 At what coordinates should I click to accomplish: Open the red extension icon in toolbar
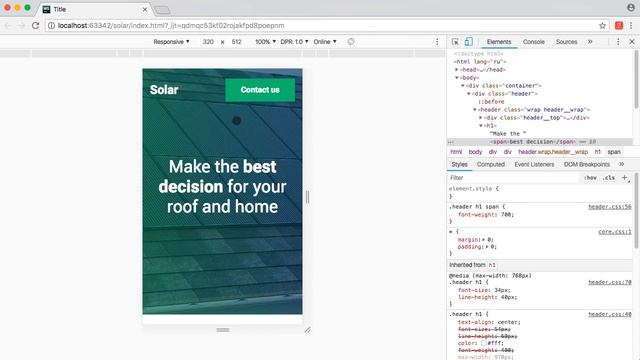pos(619,25)
